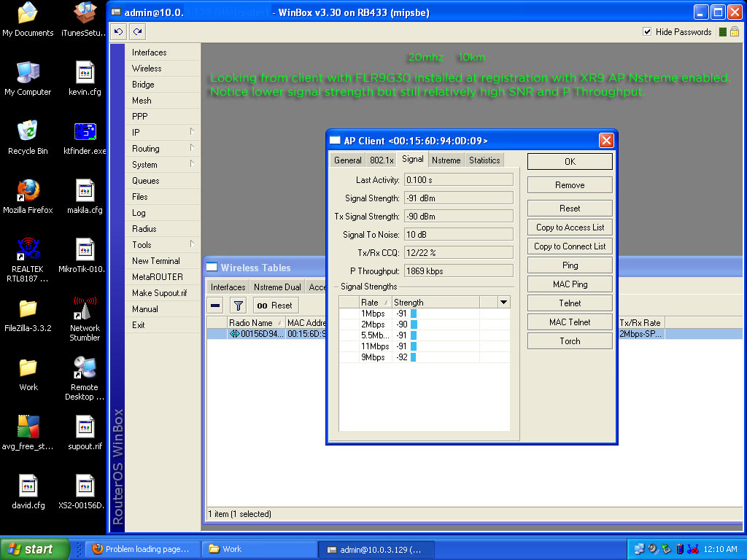Click the padlock icon beside Hide Passwords
747x560 pixels.
click(x=735, y=32)
